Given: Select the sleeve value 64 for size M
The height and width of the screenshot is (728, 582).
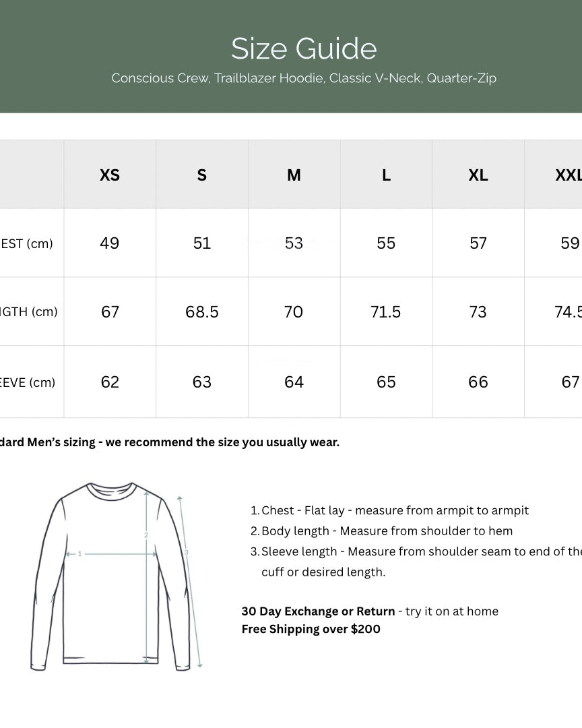Looking at the screenshot, I should click(294, 382).
